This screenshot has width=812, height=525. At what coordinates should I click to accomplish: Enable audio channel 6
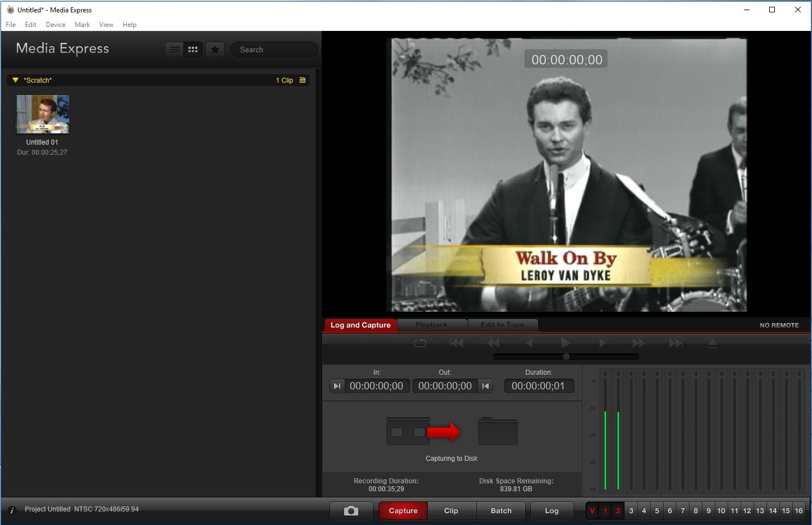tap(670, 511)
